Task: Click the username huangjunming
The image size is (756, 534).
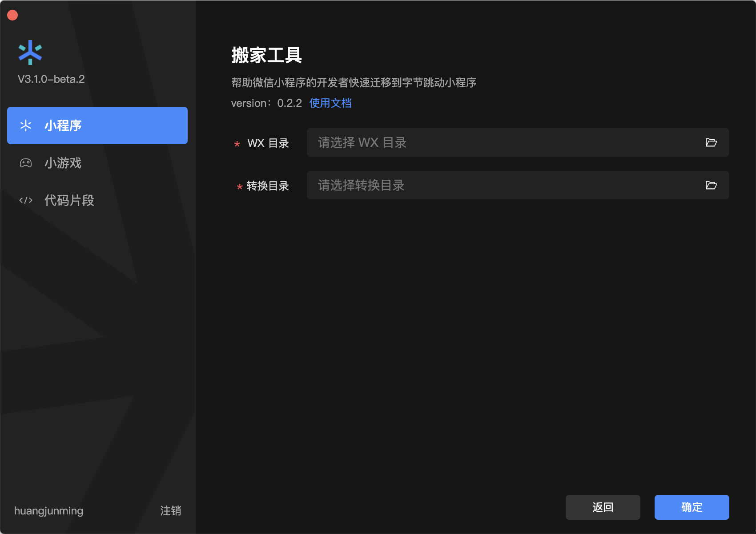Action: (x=49, y=511)
